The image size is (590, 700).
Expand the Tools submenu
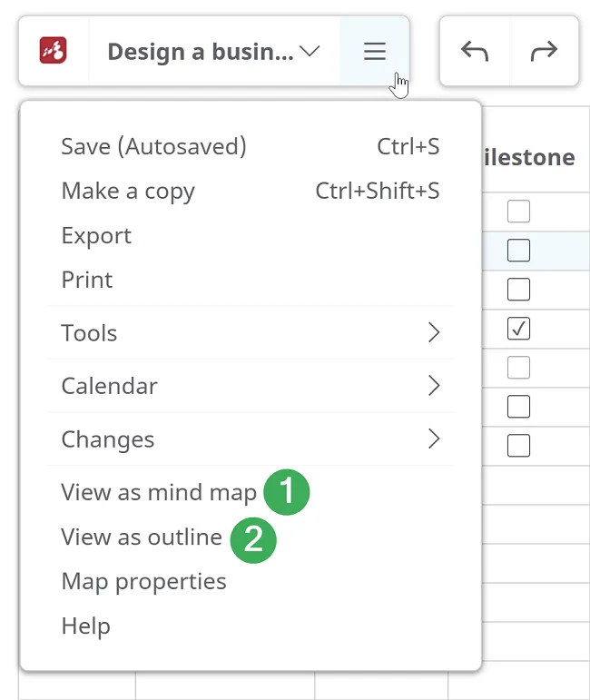251,333
